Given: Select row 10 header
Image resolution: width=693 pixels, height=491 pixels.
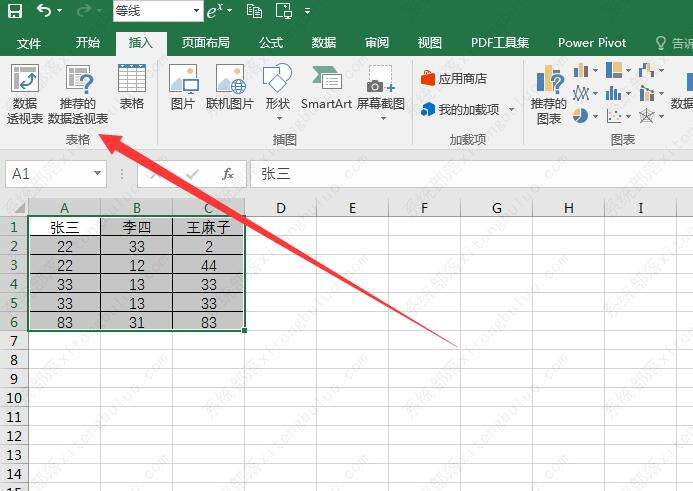Looking at the screenshot, I should pyautogui.click(x=14, y=398).
